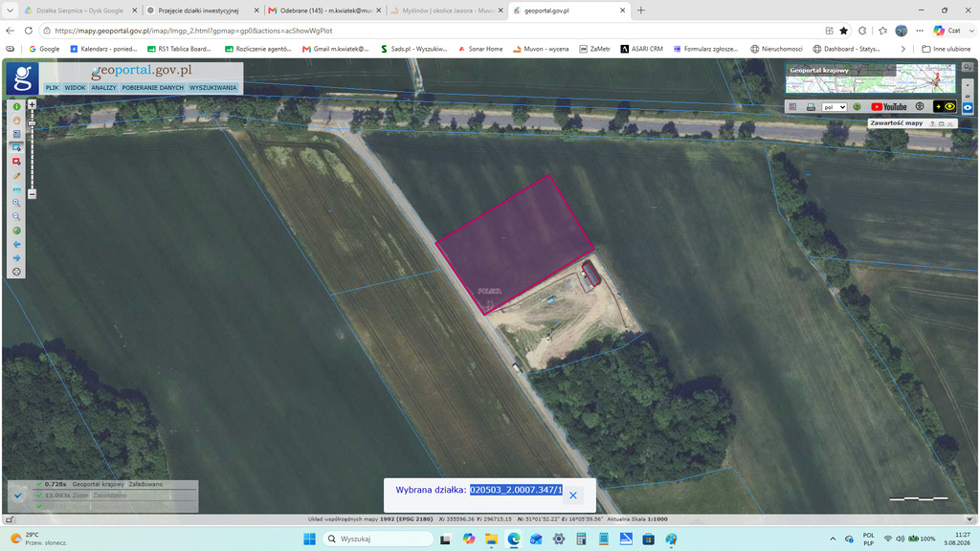Activate the zoom-out magnifier tool

pos(17,217)
